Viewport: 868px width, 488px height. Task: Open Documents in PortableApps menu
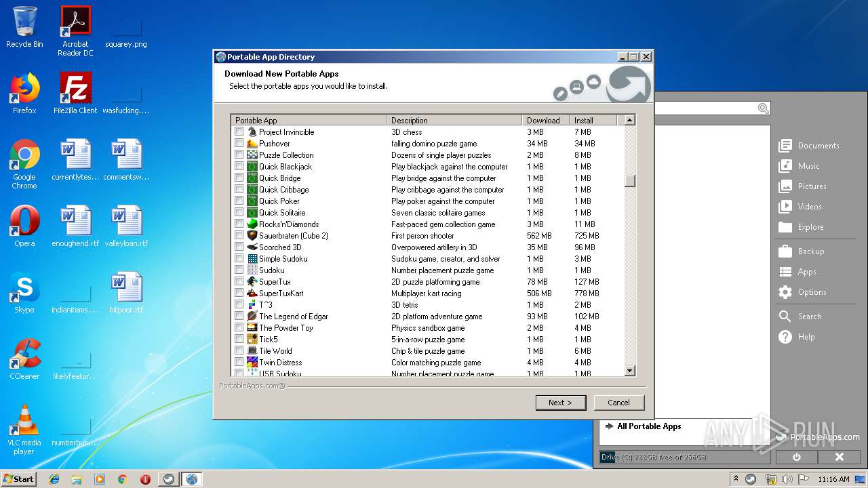point(810,146)
